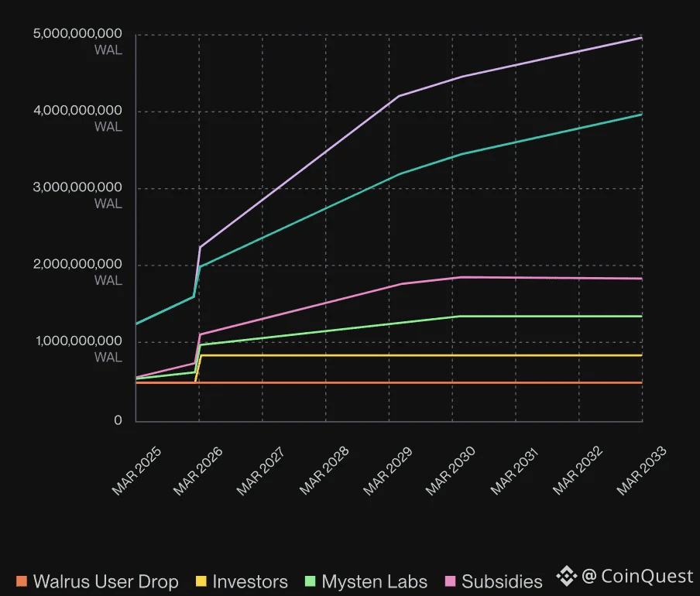Select the MAR 2026 x-axis label
700x596 pixels.
(196, 471)
